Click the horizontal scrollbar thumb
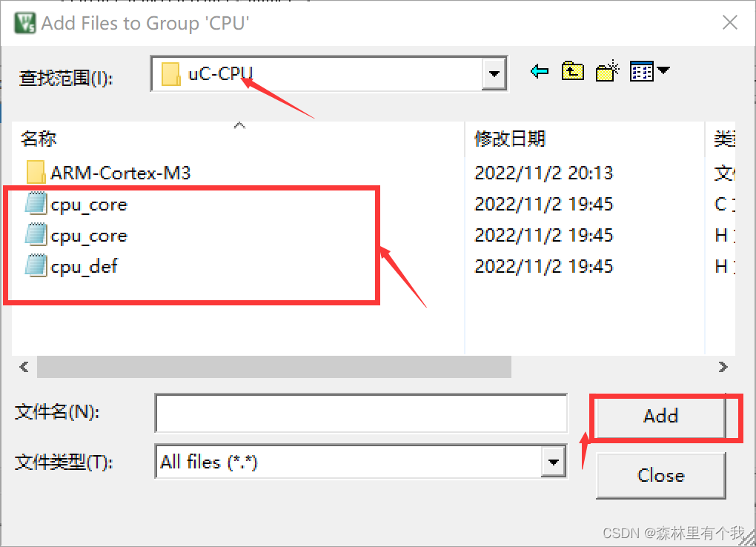 (x=273, y=367)
